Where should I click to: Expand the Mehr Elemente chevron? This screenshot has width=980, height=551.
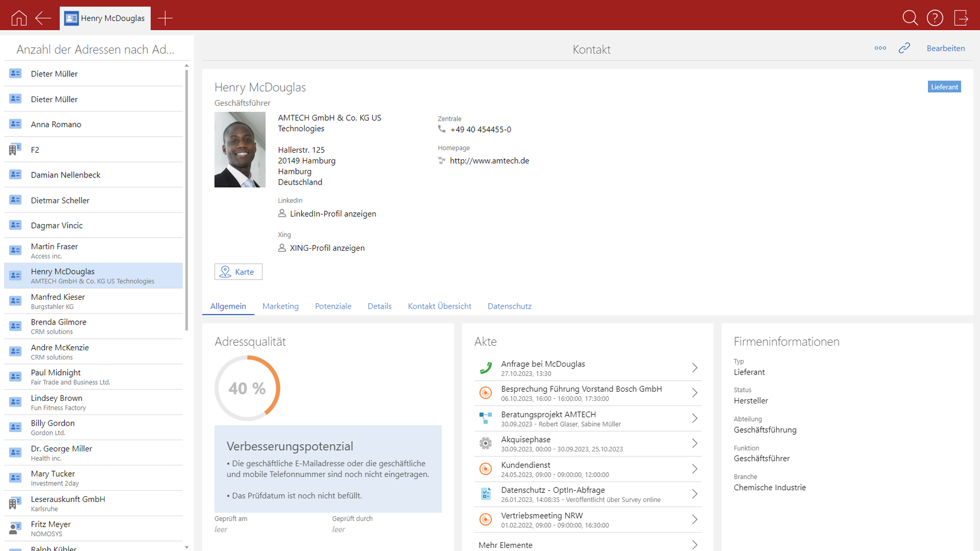tap(695, 544)
